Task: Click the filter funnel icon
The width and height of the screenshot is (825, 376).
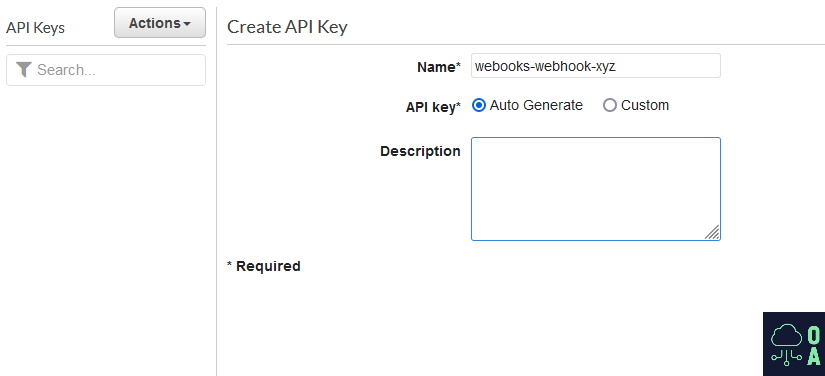Action: coord(24,69)
